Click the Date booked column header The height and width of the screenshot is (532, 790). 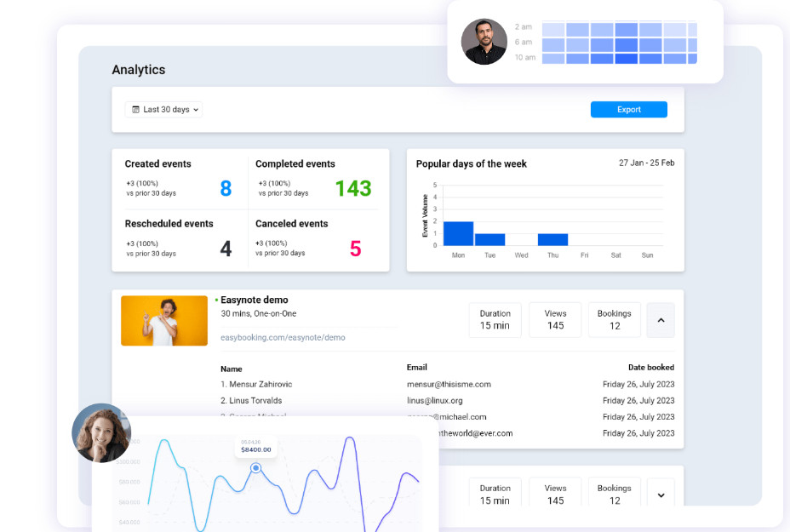coord(651,367)
